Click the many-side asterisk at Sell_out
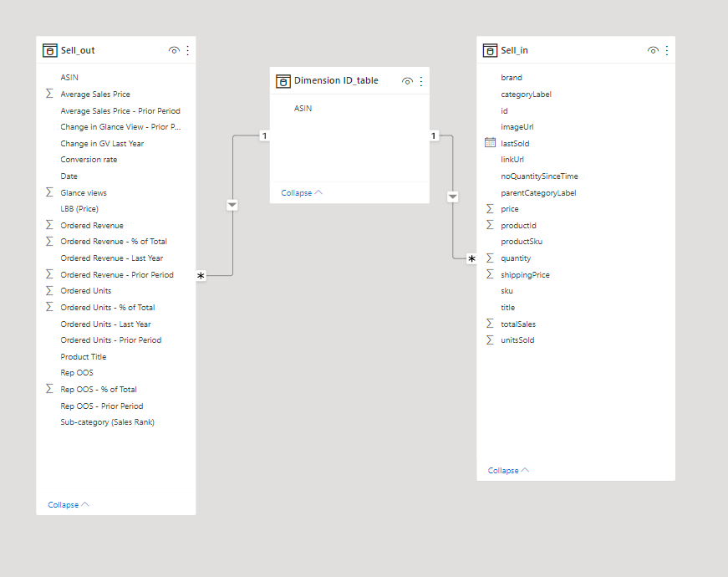The width and height of the screenshot is (728, 577). (x=201, y=275)
